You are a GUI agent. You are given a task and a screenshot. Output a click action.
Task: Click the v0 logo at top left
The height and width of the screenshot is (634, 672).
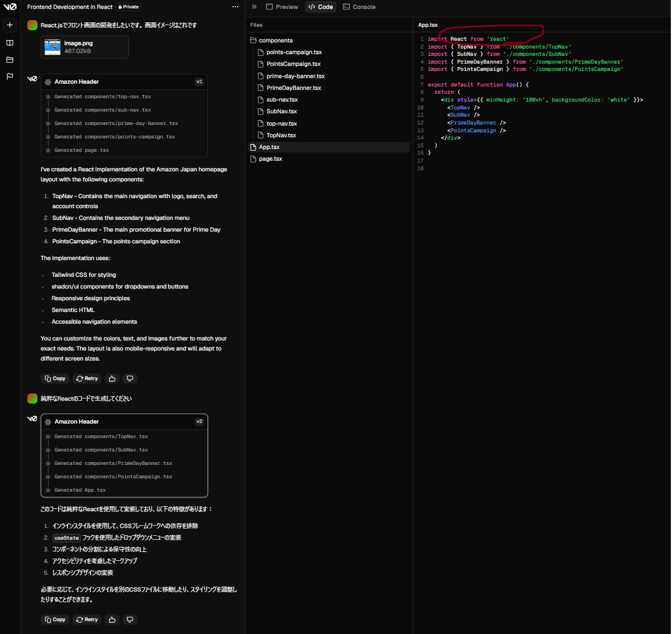pos(10,7)
